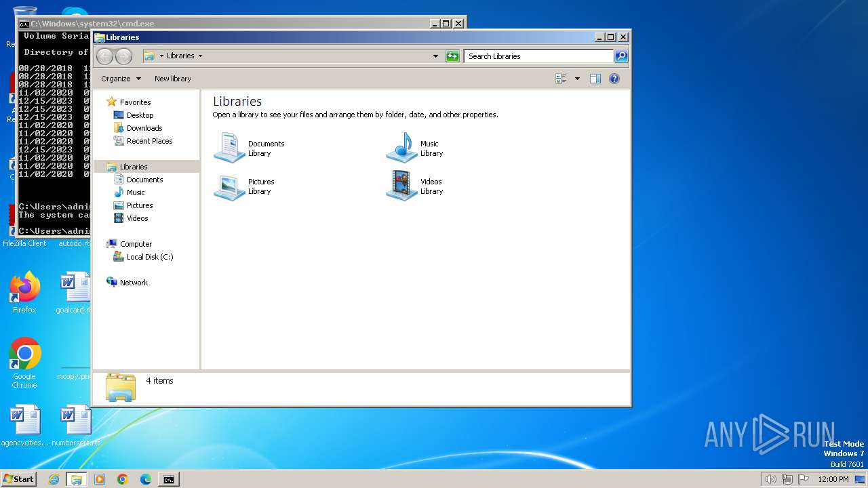Image resolution: width=868 pixels, height=488 pixels.
Task: Open Firefox desktop shortcut
Action: (24, 293)
